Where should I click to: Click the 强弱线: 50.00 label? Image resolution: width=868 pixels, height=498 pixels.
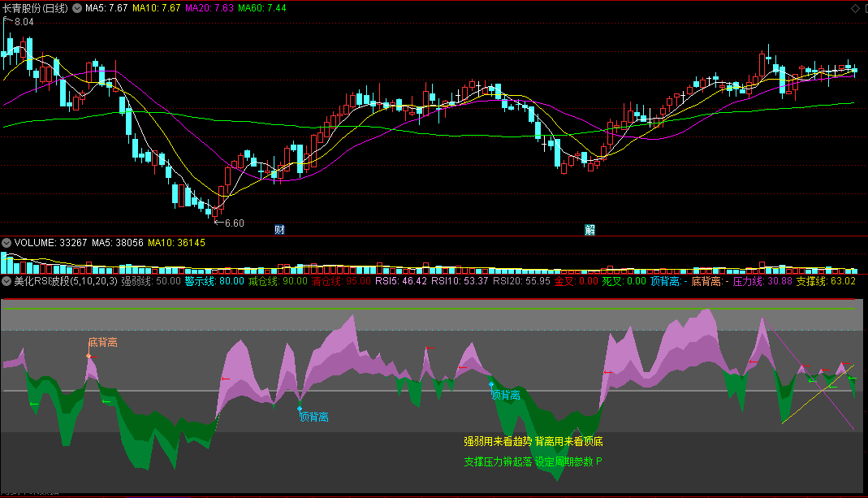151,281
